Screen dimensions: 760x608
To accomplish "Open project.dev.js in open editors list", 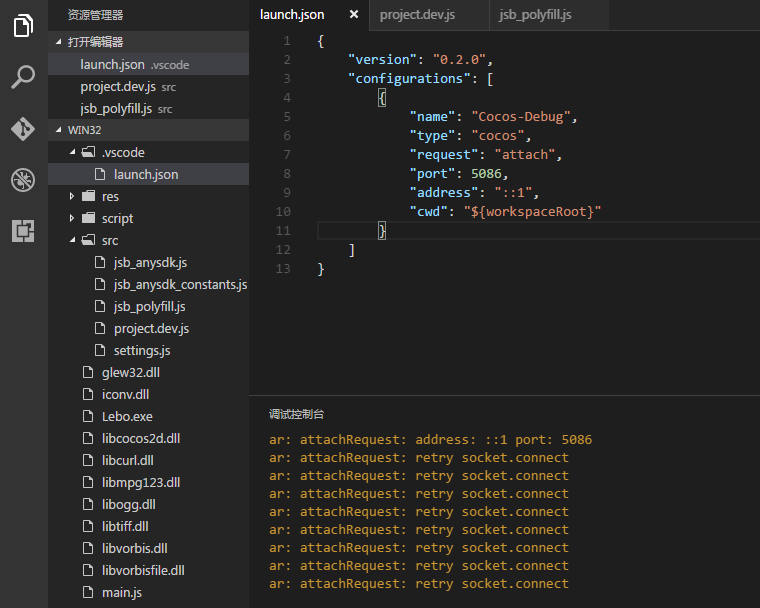I will (x=116, y=87).
